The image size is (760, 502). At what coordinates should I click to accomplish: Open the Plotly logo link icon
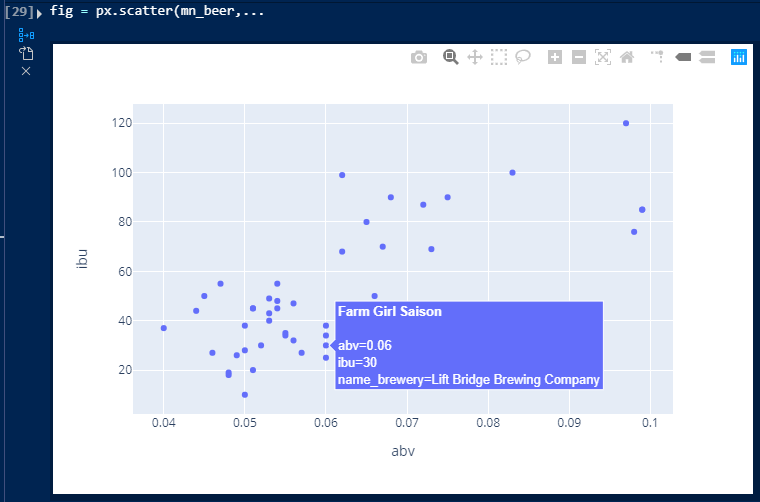(739, 57)
